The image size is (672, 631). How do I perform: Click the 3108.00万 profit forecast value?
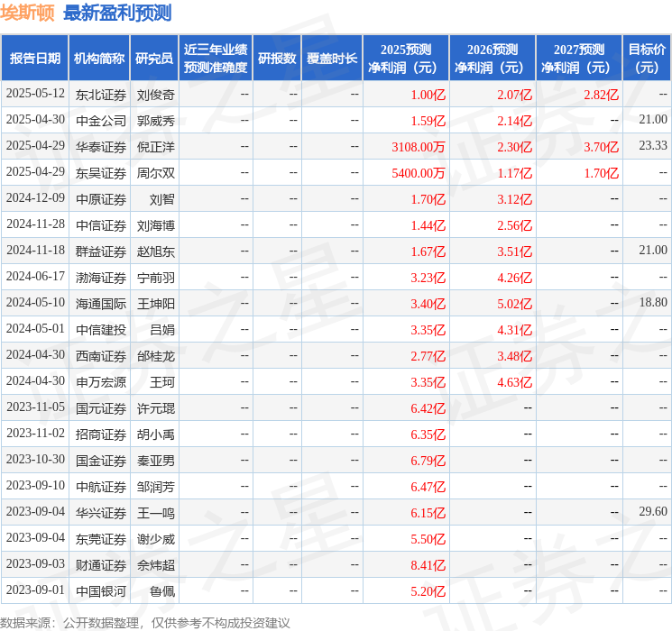tap(419, 147)
